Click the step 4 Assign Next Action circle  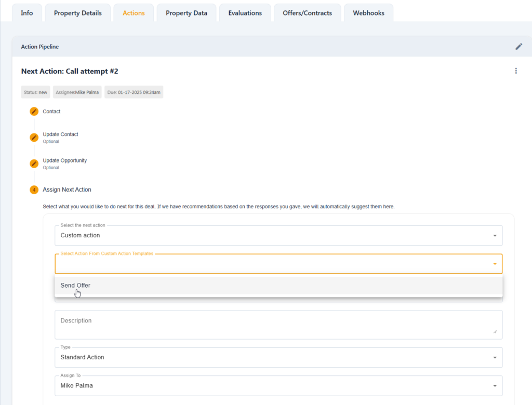[34, 190]
